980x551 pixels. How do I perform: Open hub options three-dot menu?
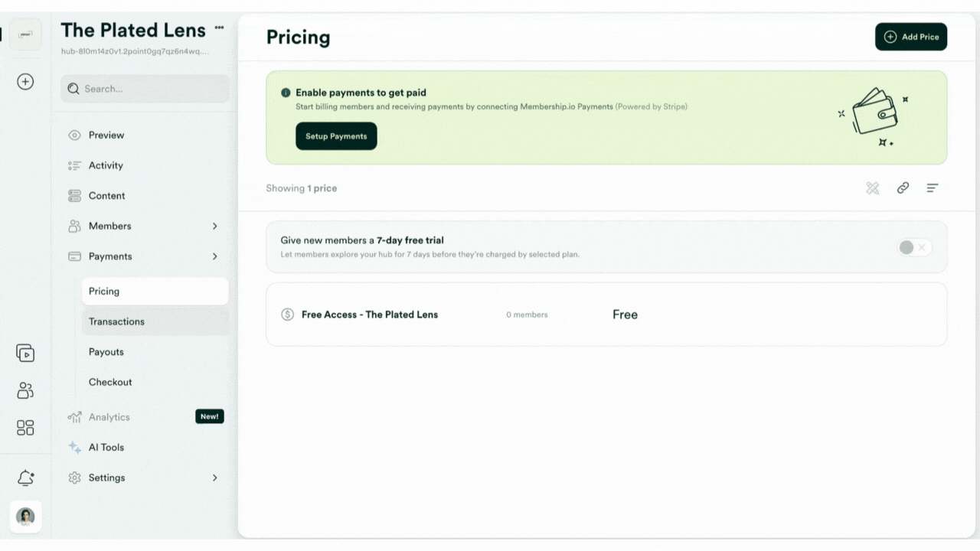click(220, 28)
